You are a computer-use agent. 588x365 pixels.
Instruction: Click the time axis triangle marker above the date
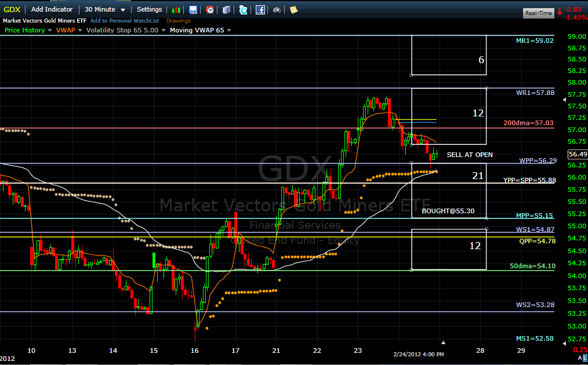click(x=443, y=342)
